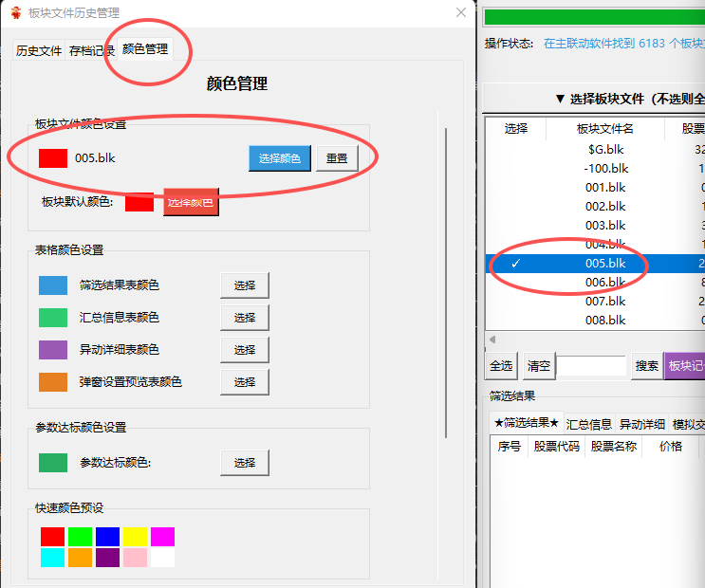The image size is (705, 588).
Task: Choose color for 汇总信息表颜色 via 选择
Action: coord(245,318)
